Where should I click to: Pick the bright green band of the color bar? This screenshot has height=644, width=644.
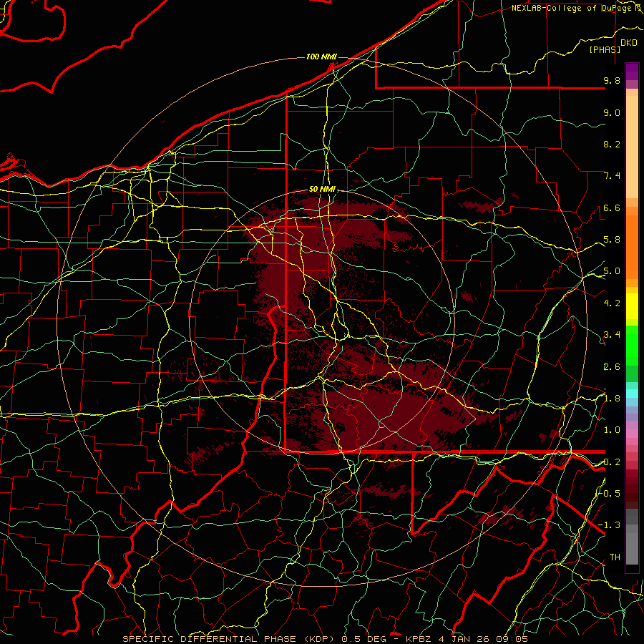coord(632,345)
